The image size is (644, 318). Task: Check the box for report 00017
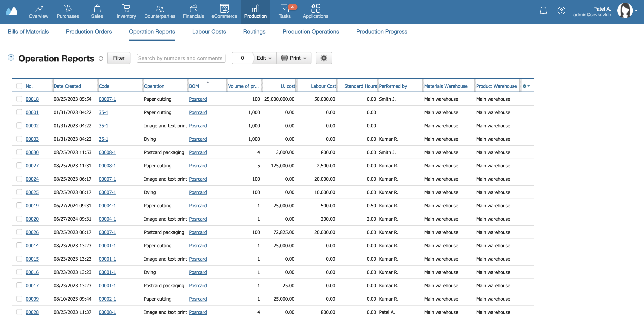19,285
